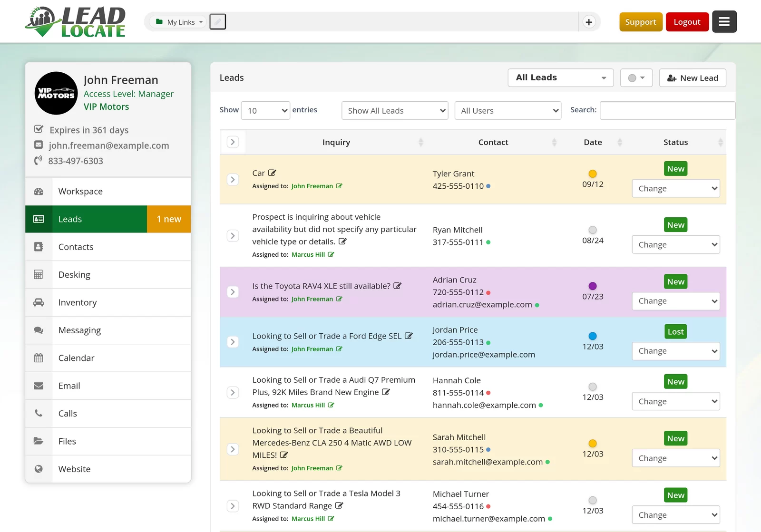This screenshot has height=532, width=761.
Task: Click the Support button
Action: [x=641, y=22]
